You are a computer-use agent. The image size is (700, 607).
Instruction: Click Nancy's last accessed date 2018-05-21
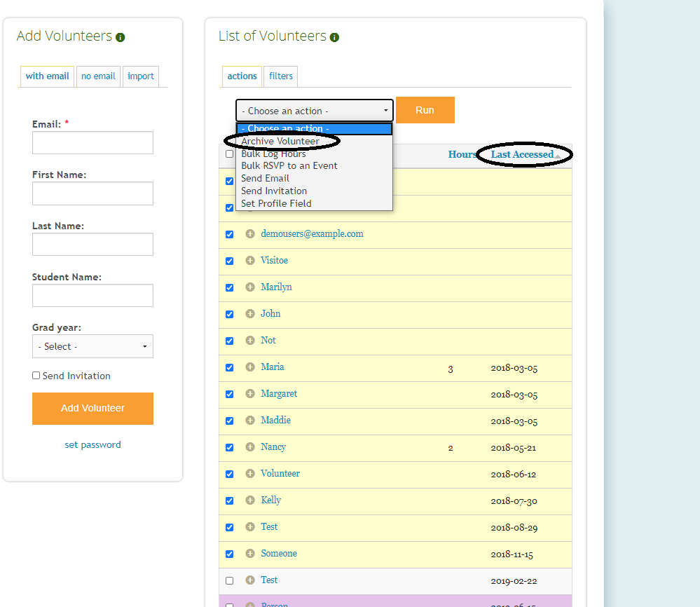click(x=514, y=448)
